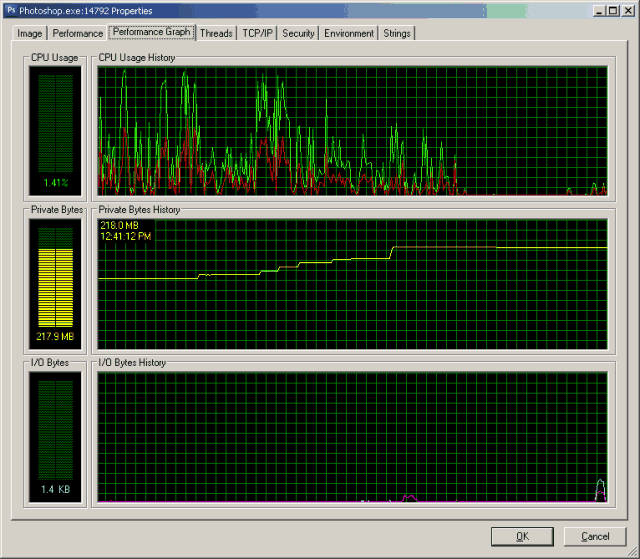Click the 12:41:12 PM timestamp
Image resolution: width=640 pixels, height=559 pixels.
pyautogui.click(x=126, y=236)
